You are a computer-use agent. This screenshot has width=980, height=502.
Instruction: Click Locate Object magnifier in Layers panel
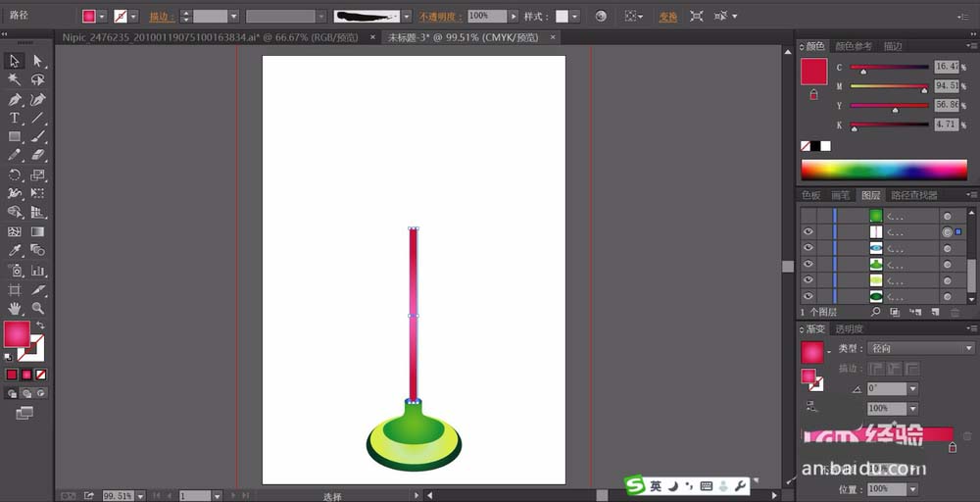click(875, 312)
